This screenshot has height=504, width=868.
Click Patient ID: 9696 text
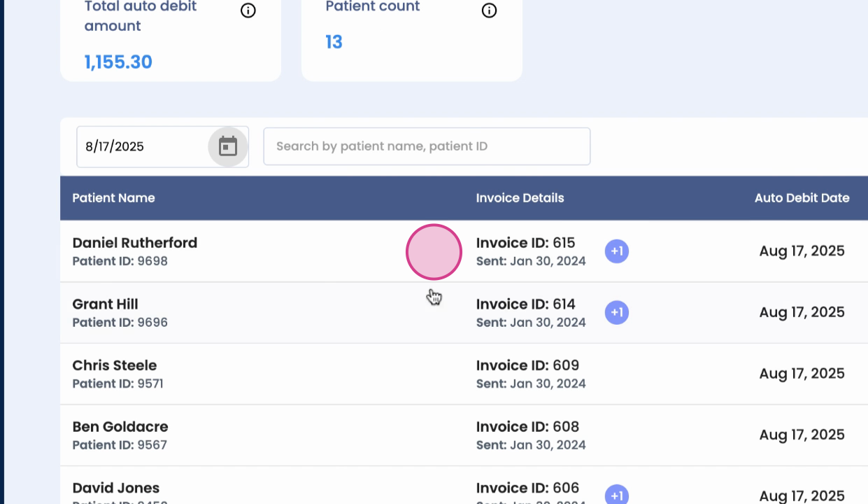[120, 322]
